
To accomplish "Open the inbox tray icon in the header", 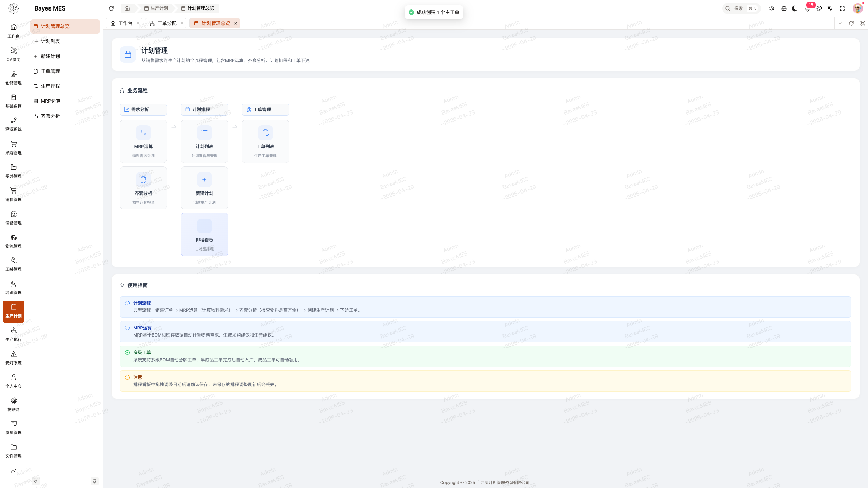I will (784, 8).
